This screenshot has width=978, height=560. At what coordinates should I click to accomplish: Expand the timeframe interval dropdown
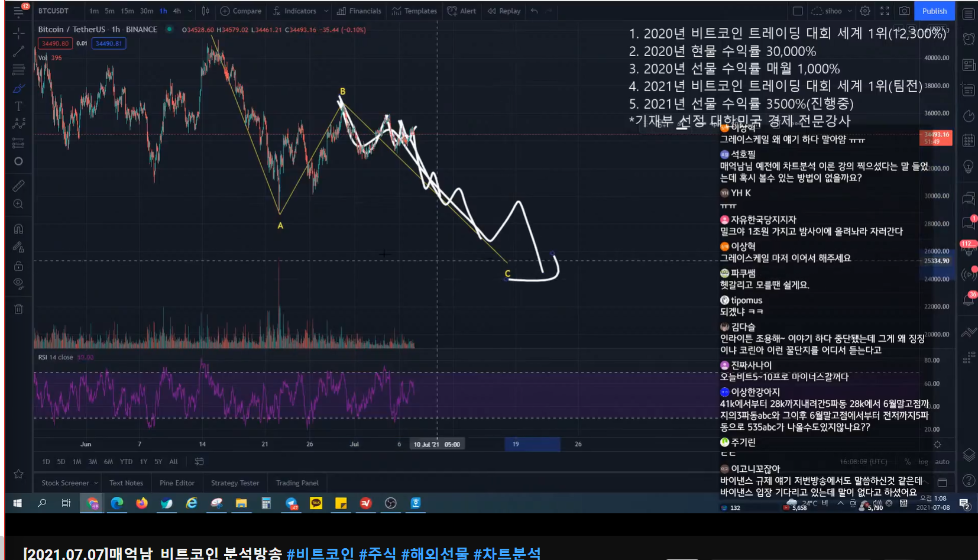(x=190, y=11)
